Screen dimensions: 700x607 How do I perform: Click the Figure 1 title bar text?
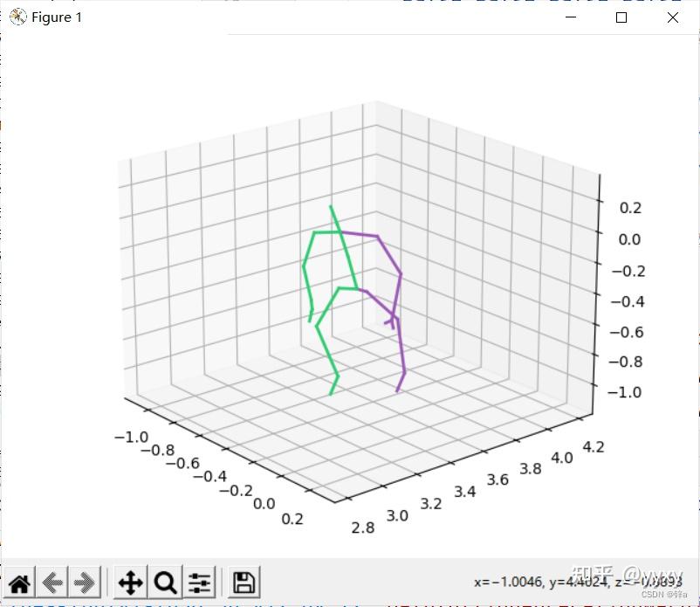pos(56,17)
